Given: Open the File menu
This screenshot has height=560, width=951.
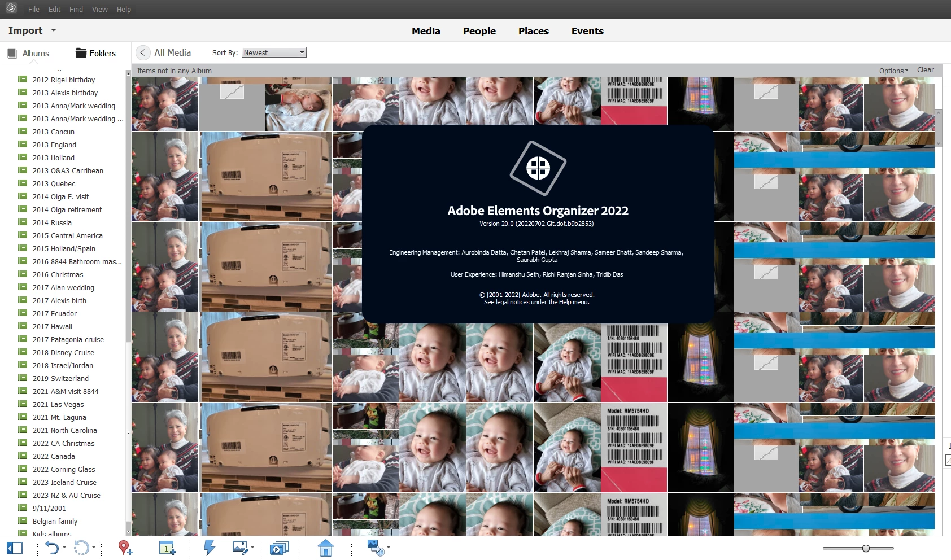Looking at the screenshot, I should click(34, 9).
